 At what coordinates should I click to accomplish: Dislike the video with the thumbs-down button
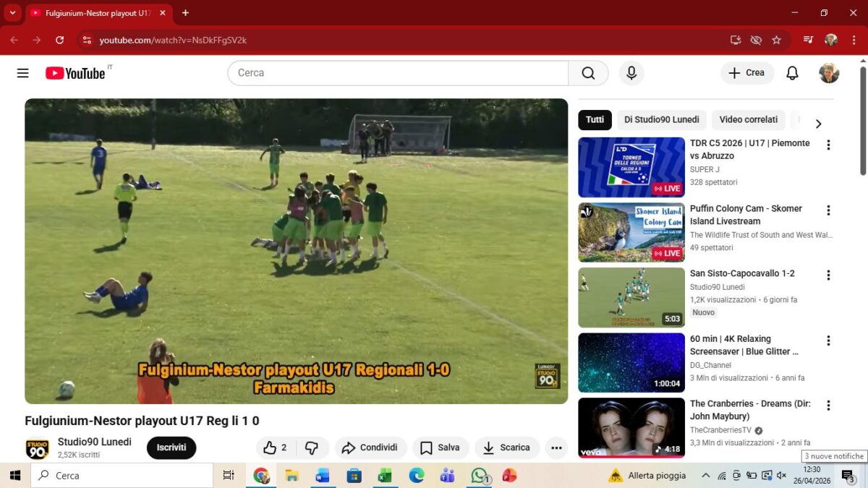pos(312,448)
